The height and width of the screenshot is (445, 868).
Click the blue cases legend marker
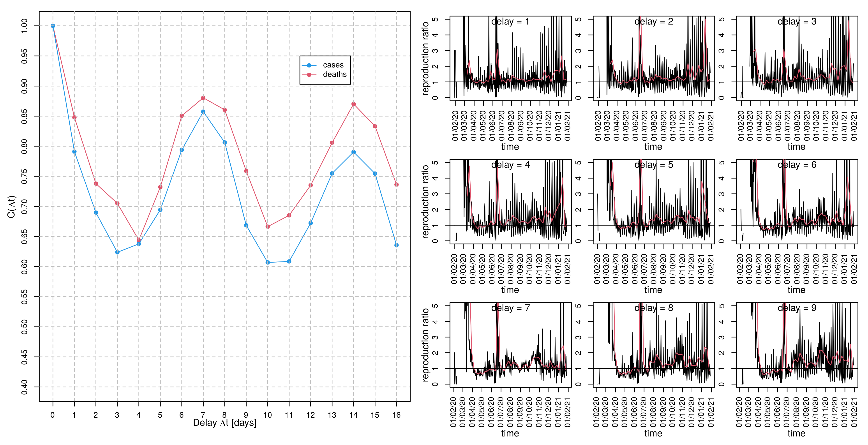tap(309, 65)
